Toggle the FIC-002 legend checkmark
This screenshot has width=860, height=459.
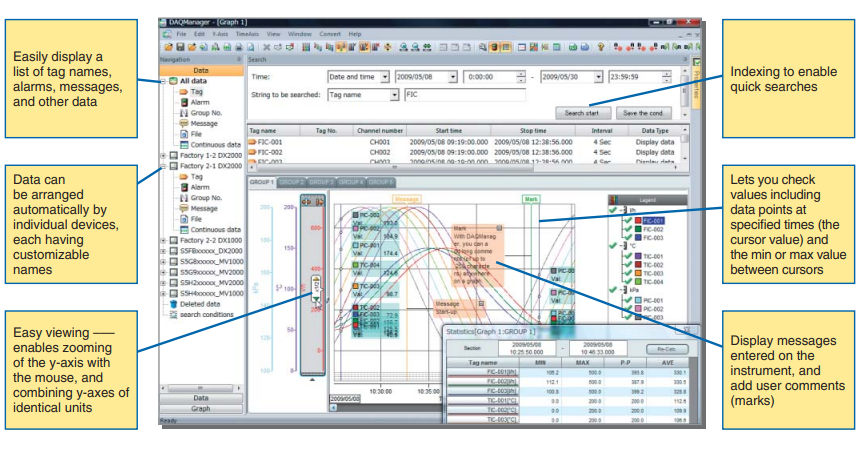click(x=628, y=229)
